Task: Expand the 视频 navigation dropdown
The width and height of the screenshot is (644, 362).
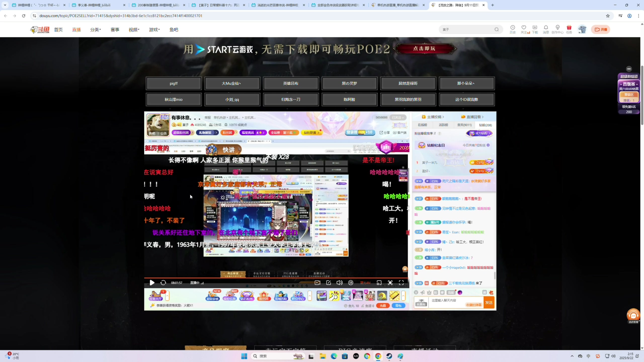Action: tap(134, 30)
